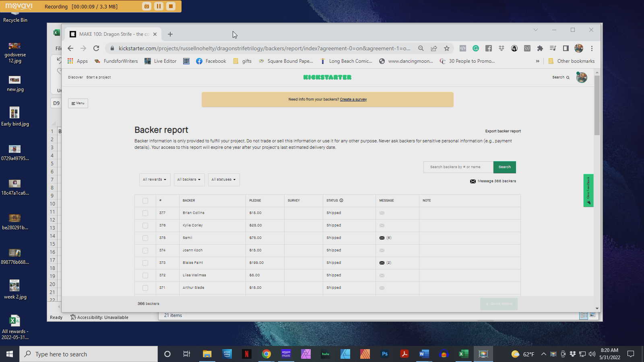Viewport: 644px width, 362px height.
Task: Pause the Movavi recording
Action: click(159, 6)
